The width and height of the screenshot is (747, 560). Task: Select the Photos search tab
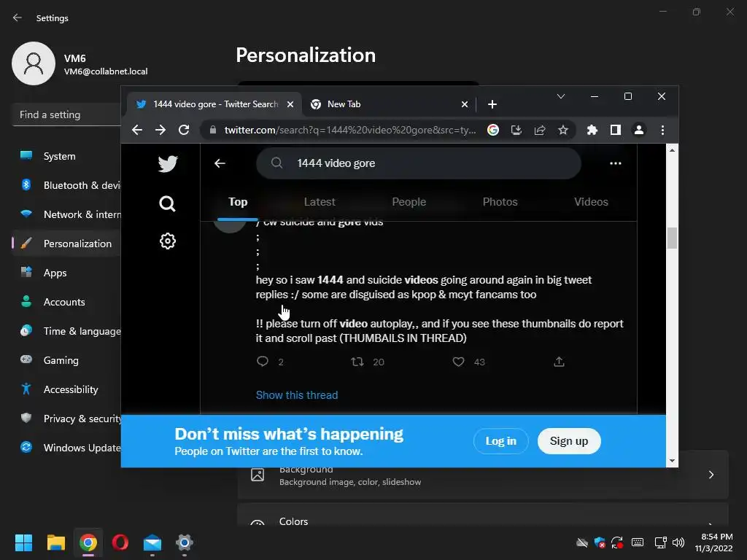pos(500,202)
